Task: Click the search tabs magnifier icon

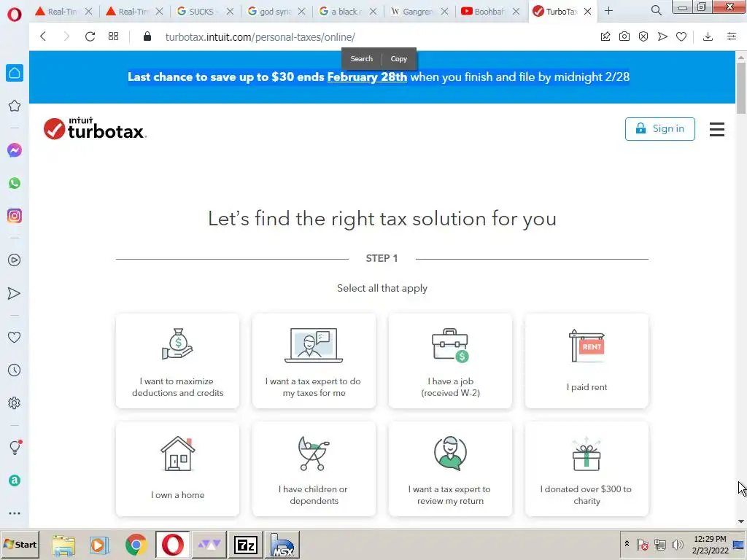Action: (x=656, y=10)
